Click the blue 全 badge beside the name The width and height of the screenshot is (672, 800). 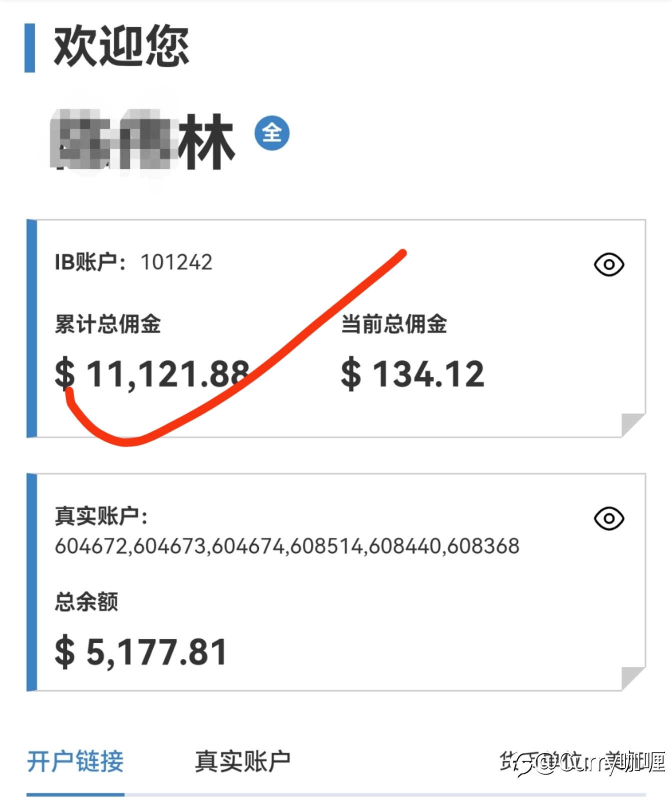(x=272, y=132)
